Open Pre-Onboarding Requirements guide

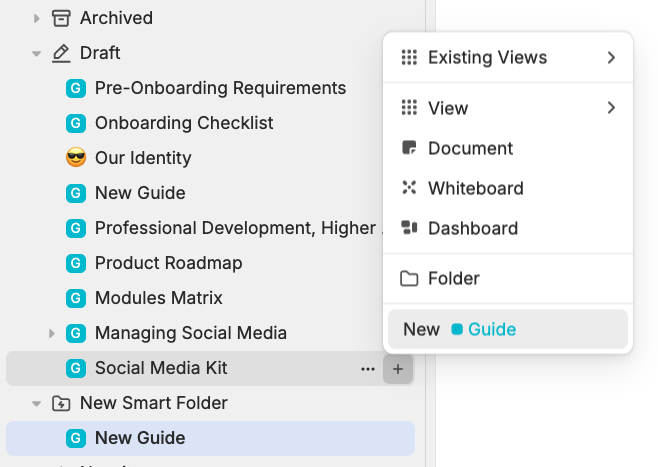pyautogui.click(x=220, y=88)
